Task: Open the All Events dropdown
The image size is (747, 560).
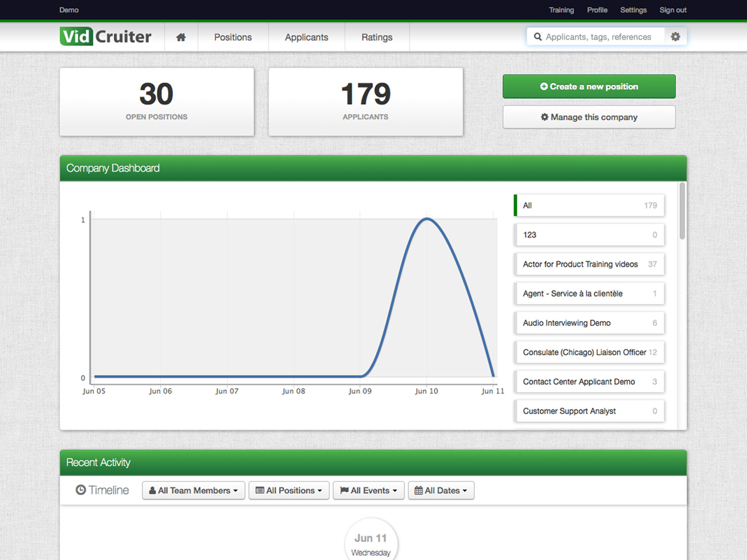Action: coord(369,490)
